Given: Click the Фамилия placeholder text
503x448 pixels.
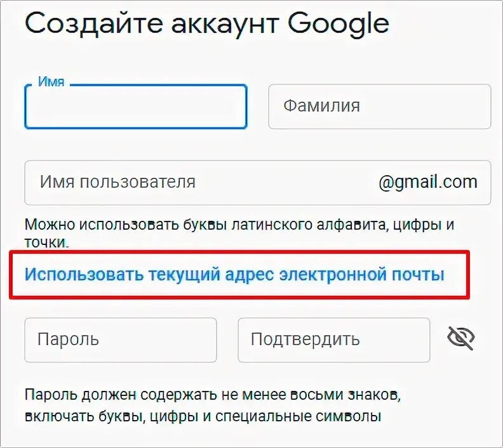Looking at the screenshot, I should point(322,106).
